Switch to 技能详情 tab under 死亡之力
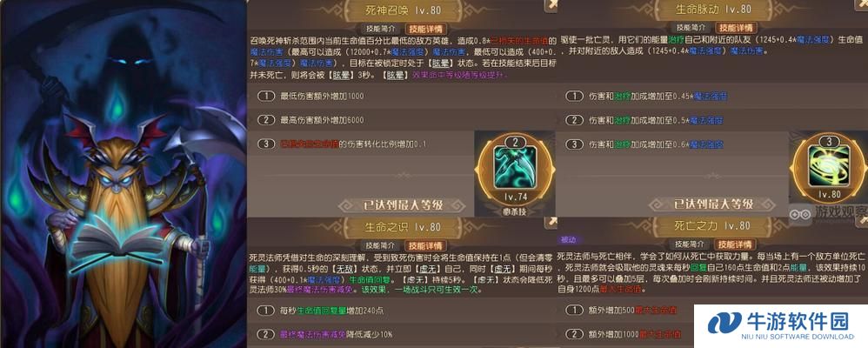The width and height of the screenshot is (868, 348). (736, 245)
